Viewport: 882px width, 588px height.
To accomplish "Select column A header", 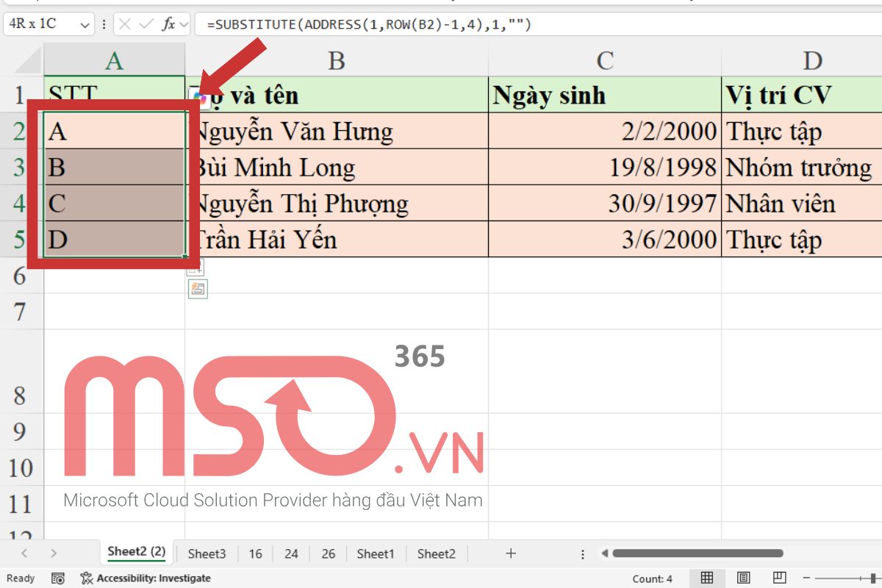I will [115, 60].
